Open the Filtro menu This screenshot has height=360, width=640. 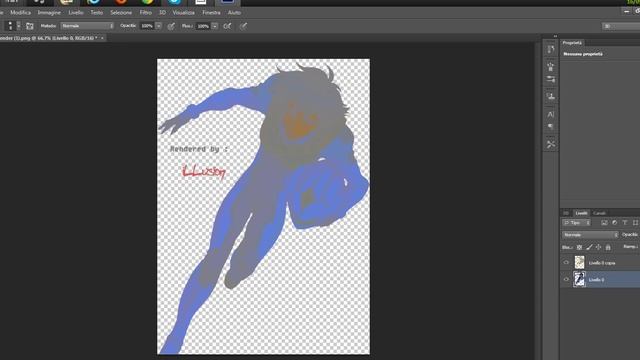click(146, 13)
